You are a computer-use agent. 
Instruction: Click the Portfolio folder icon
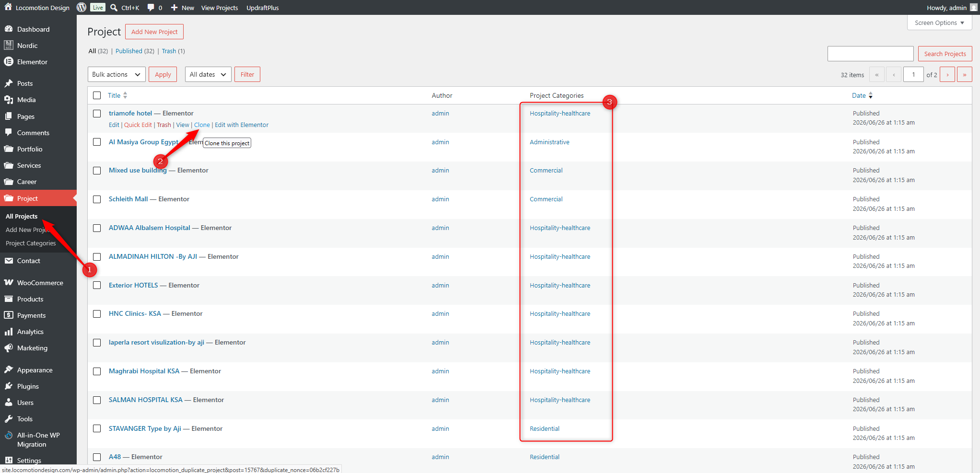pyautogui.click(x=9, y=149)
